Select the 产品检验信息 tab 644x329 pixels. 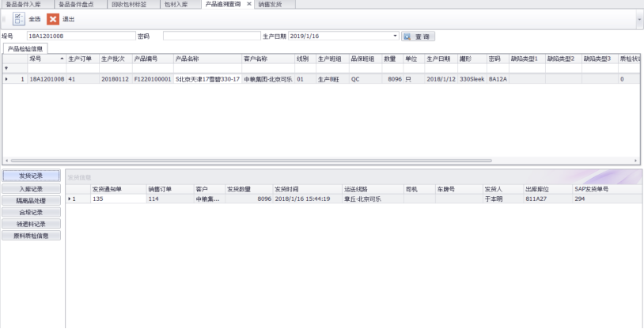[x=25, y=49]
